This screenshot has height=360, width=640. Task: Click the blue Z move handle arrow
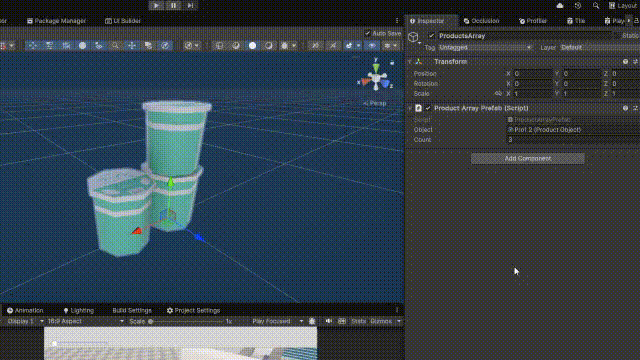click(x=199, y=237)
